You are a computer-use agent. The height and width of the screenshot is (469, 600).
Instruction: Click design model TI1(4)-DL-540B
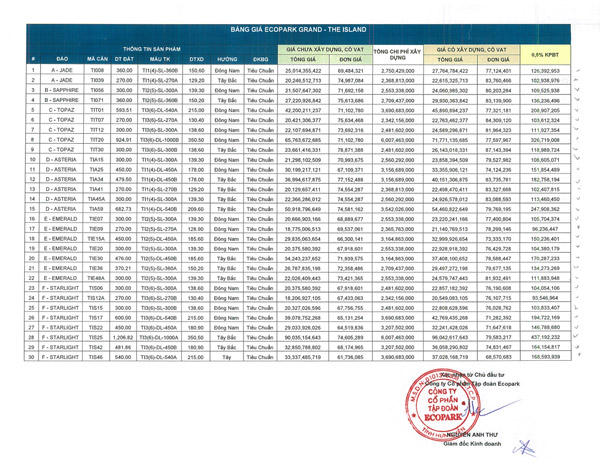pos(160,209)
